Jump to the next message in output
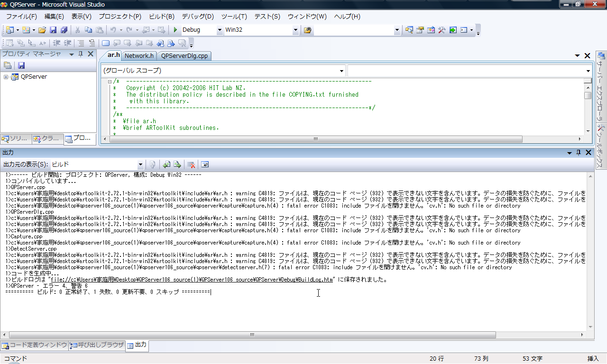This screenshot has width=607, height=364. [x=177, y=164]
